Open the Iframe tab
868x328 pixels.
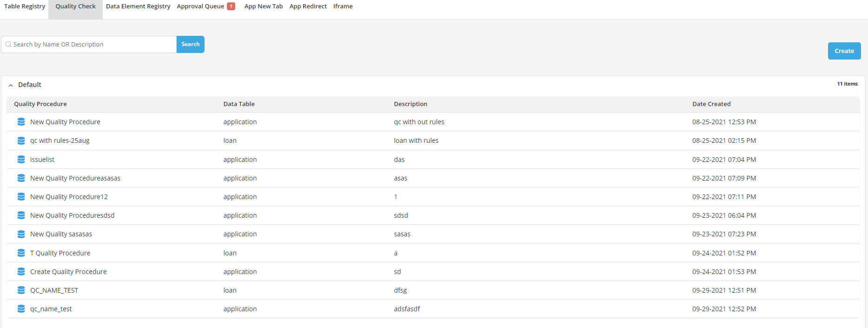tap(343, 7)
